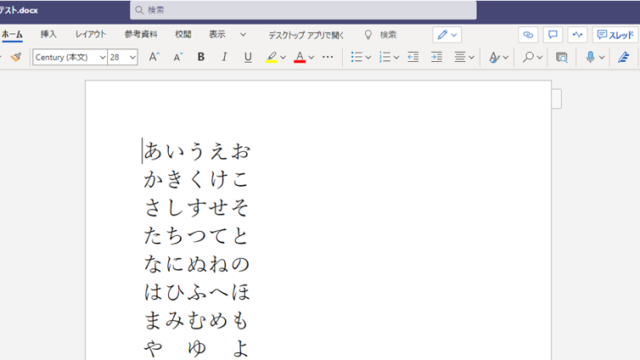Click the line さしすせそ in the document
The height and width of the screenshot is (360, 640).
tap(196, 207)
